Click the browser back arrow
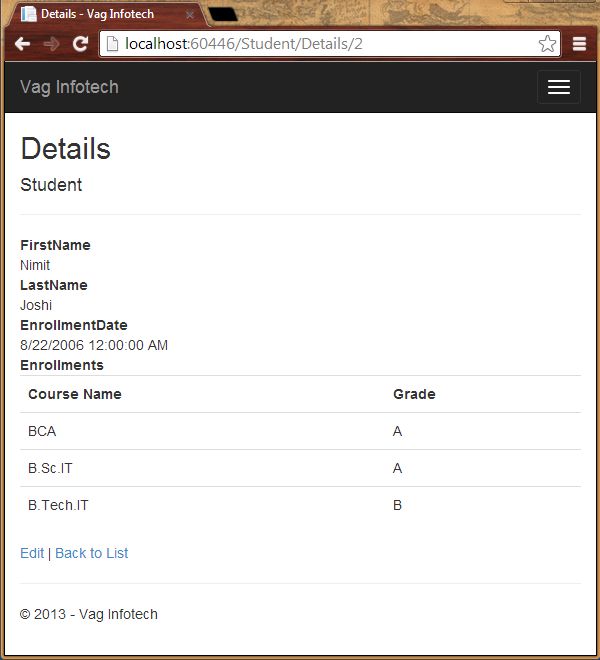600x660 pixels. coord(22,43)
